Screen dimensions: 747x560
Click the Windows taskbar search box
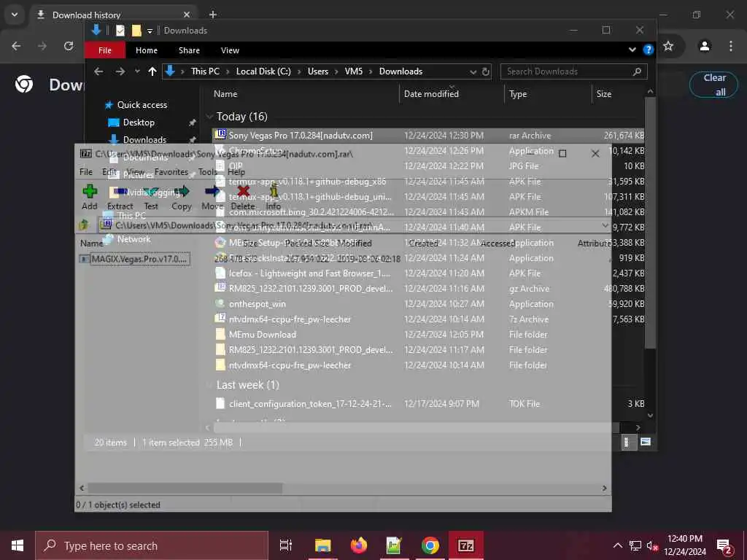tap(152, 545)
